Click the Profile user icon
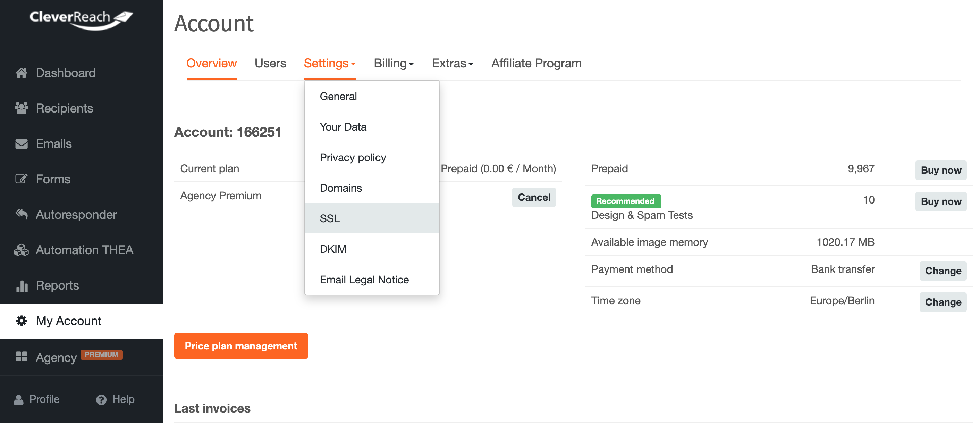Viewport: 980px width, 423px height. [18, 400]
